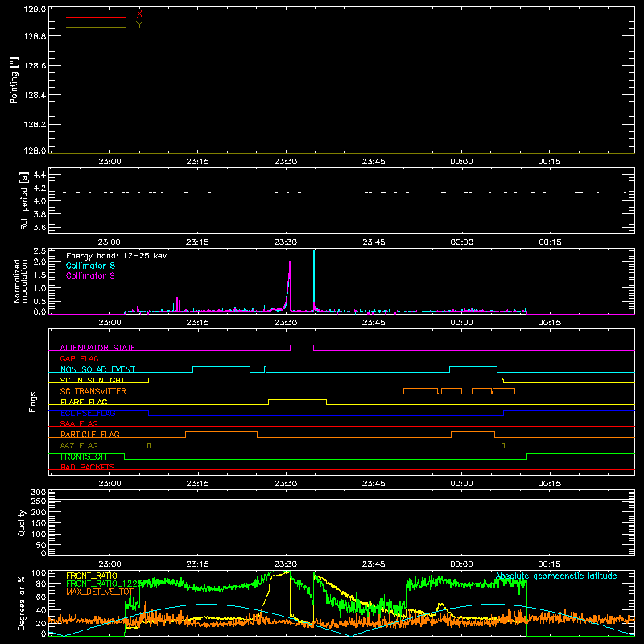
Task: Click the SC_IN_SUNLIGHT flag label
Action: [x=93, y=380]
